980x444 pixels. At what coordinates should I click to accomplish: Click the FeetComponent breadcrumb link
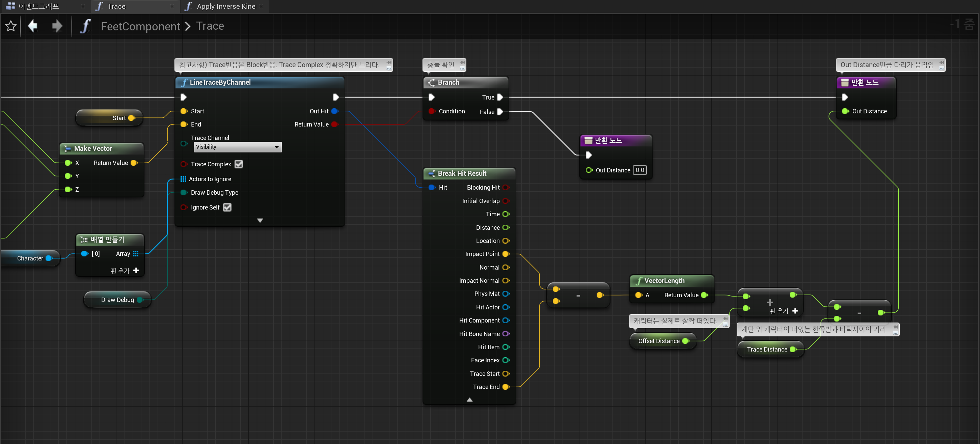[140, 26]
